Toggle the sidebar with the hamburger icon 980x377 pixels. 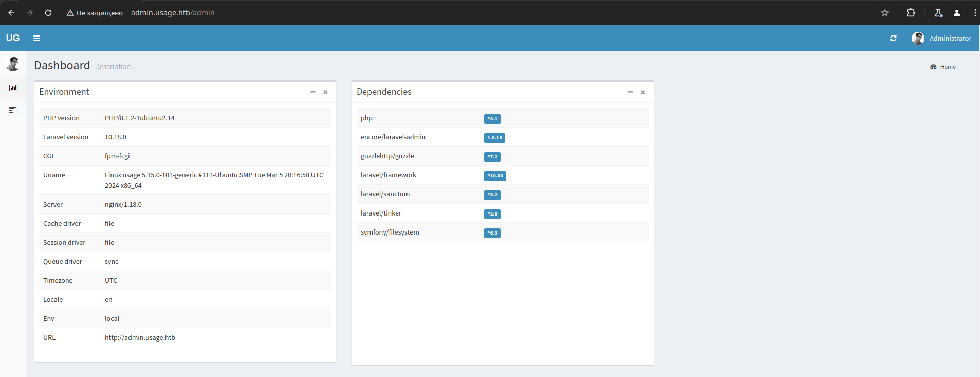pos(36,38)
